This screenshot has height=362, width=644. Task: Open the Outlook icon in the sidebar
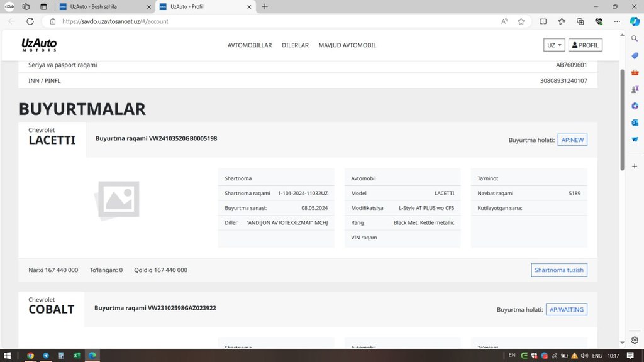click(635, 123)
